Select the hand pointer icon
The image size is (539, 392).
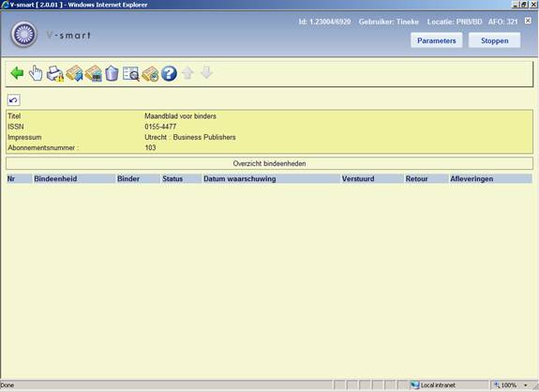tap(36, 73)
